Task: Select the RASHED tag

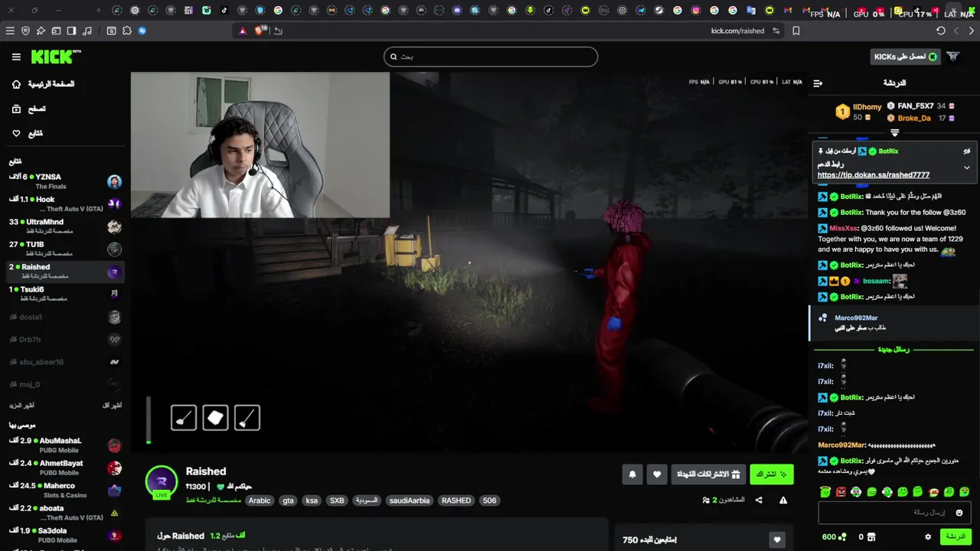Action: [456, 500]
